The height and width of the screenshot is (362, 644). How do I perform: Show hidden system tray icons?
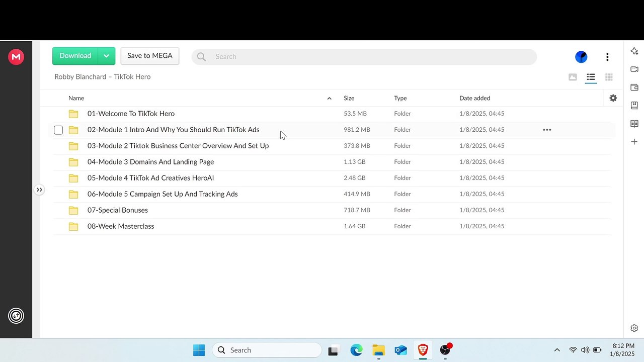557,350
